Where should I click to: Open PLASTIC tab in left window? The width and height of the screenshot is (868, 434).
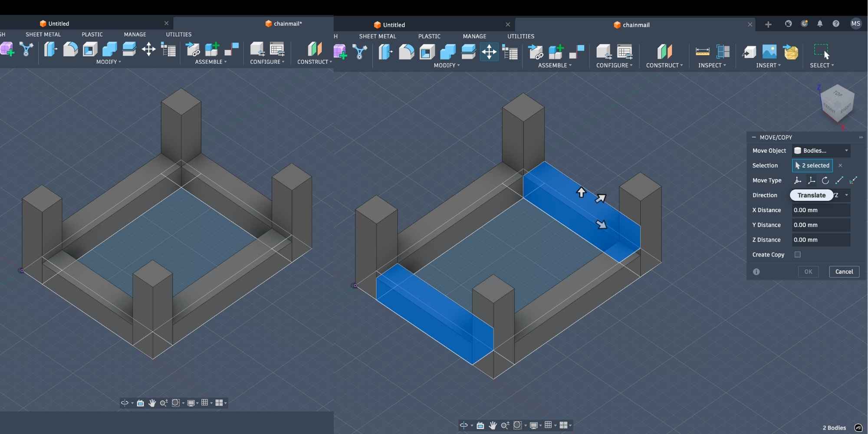[92, 34]
